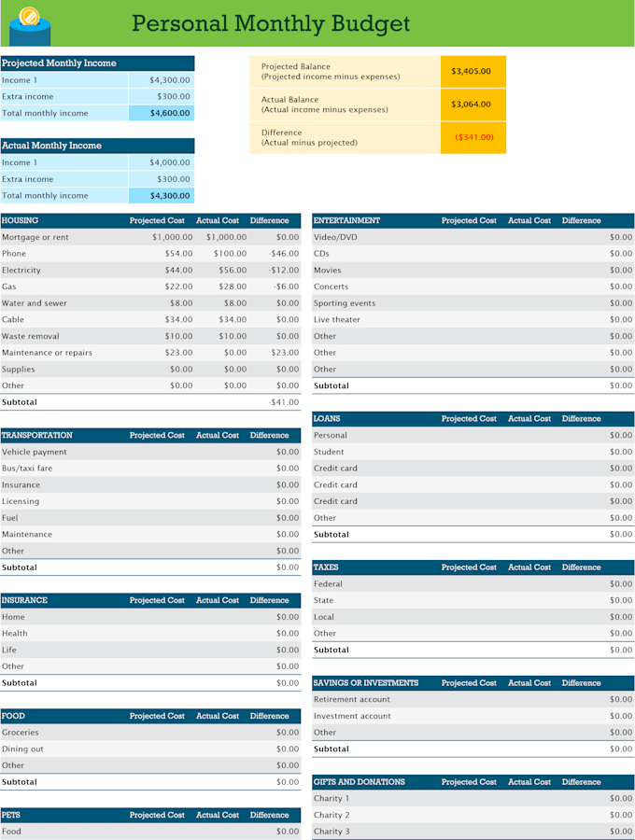The image size is (635, 840).
Task: Select Maintenance or repairs difference $23.00
Action: coord(285,353)
